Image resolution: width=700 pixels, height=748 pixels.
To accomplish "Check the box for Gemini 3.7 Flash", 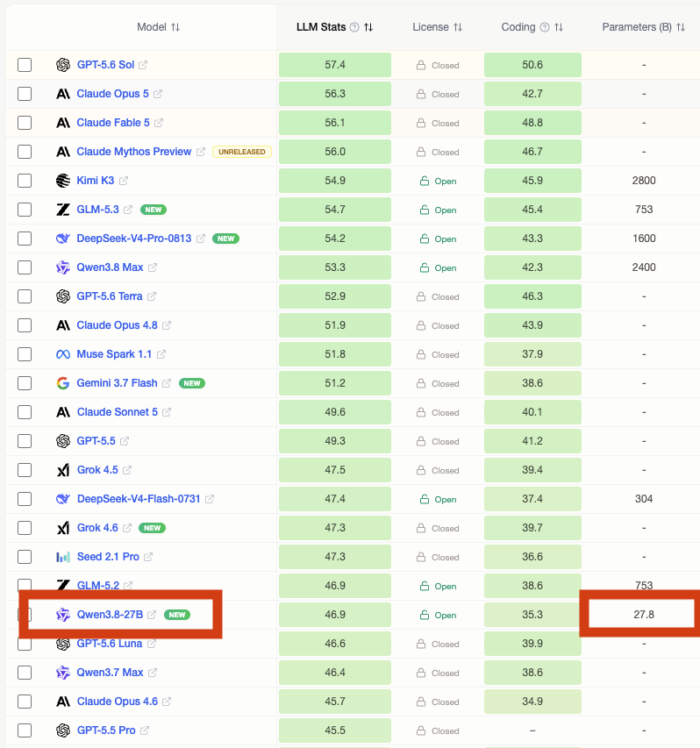I will coord(25,383).
